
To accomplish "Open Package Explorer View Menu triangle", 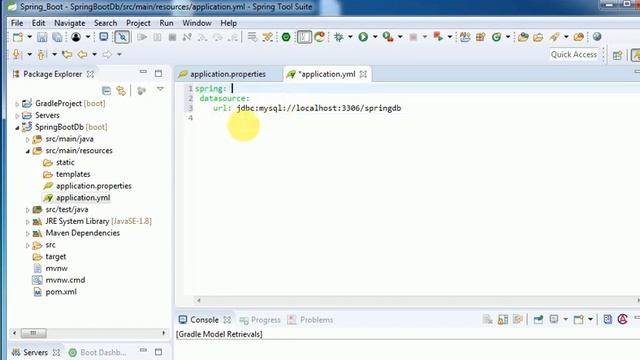I will coord(160,89).
